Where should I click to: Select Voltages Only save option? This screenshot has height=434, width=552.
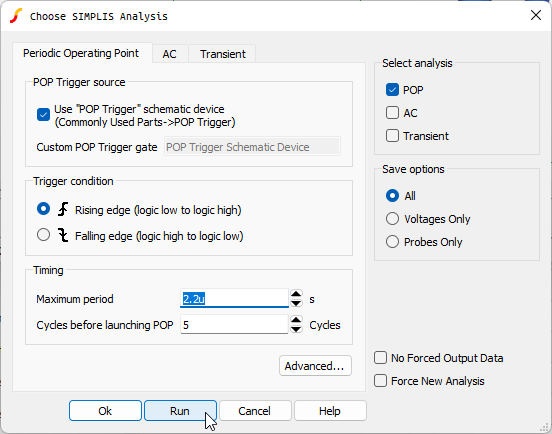pos(392,219)
